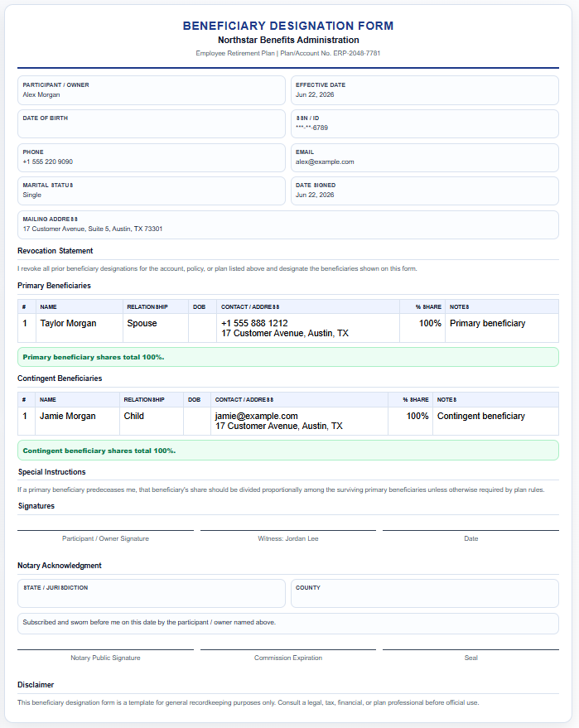The image size is (579, 728).
Task: Click the Revocation Statement heading
Action: coord(55,251)
